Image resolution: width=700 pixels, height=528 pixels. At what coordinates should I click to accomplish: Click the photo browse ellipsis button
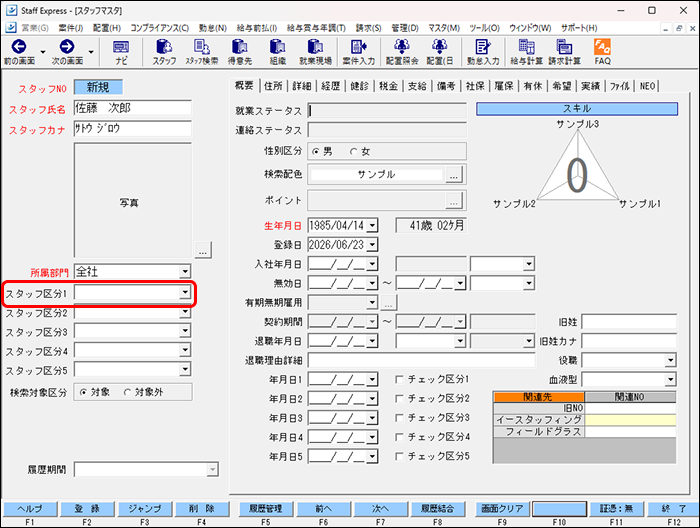(203, 250)
